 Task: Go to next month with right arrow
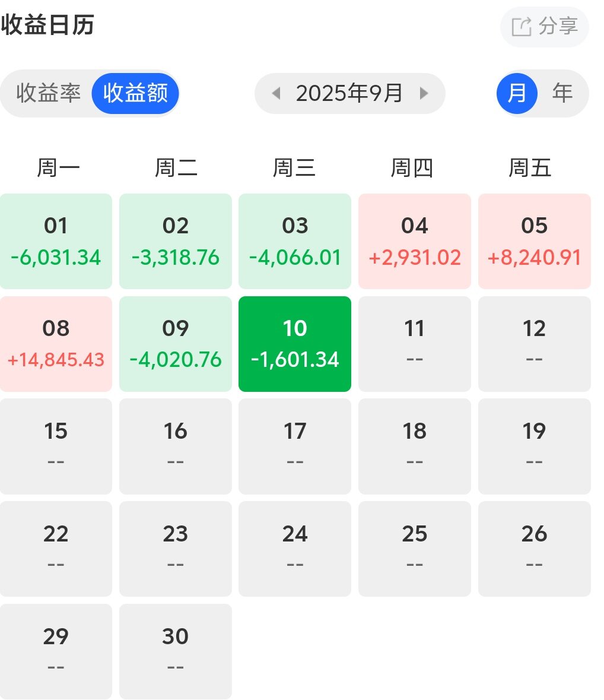(424, 93)
